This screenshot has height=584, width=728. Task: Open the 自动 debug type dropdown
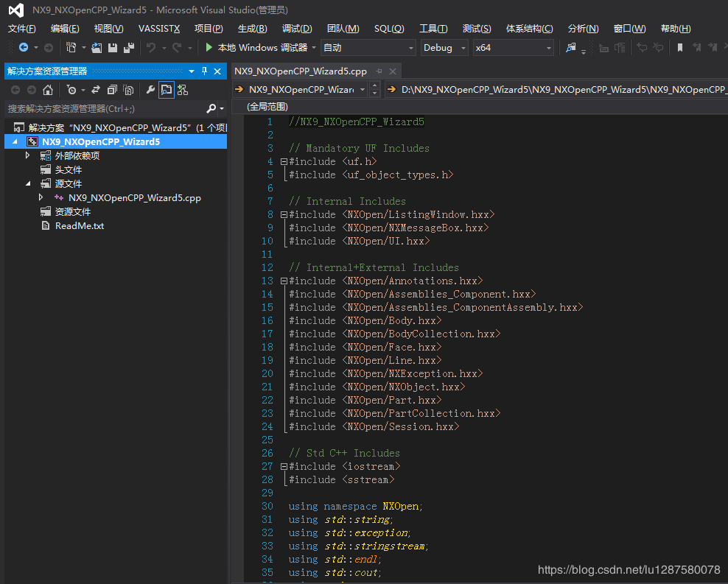pyautogui.click(x=368, y=48)
